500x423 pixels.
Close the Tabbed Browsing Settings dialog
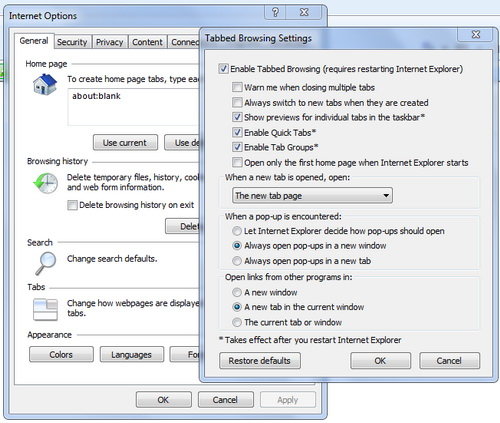tap(476, 34)
